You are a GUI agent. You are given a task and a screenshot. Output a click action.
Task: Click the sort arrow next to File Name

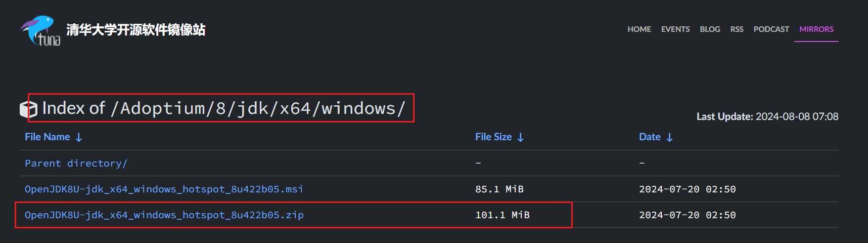point(79,137)
